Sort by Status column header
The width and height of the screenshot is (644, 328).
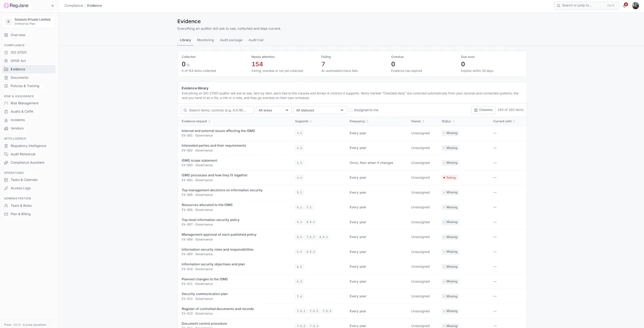click(x=448, y=121)
